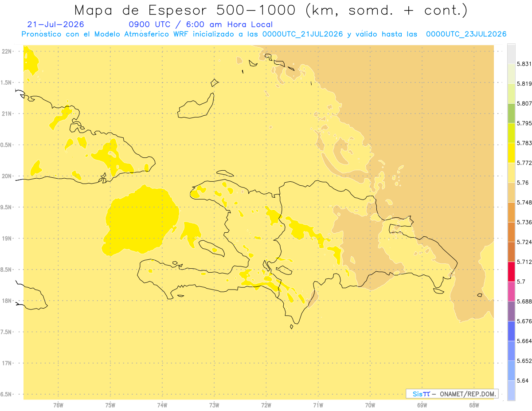This screenshot has width=532, height=411.
Task: Select the purple legend swatch above 5.676
Action: point(511,311)
